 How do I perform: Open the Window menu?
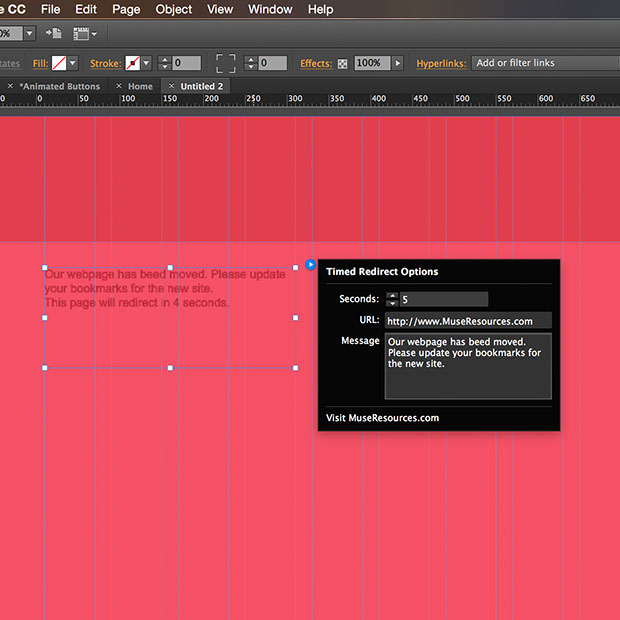pyautogui.click(x=270, y=9)
